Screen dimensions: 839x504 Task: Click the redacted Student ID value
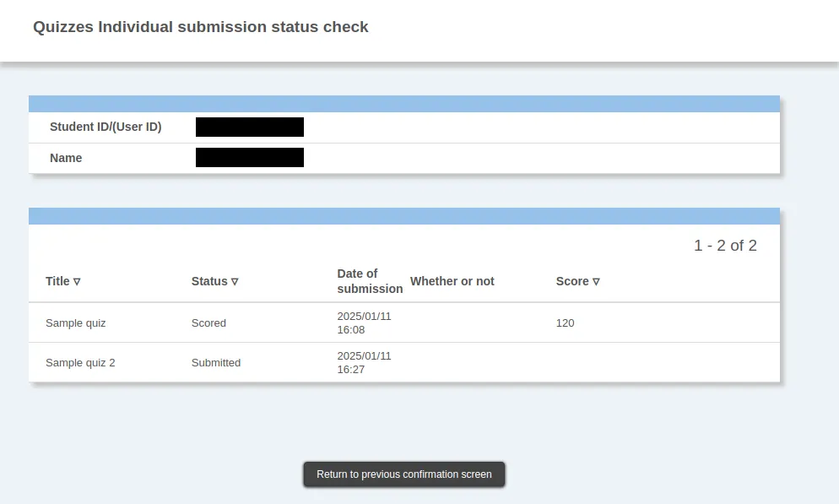[x=249, y=127]
